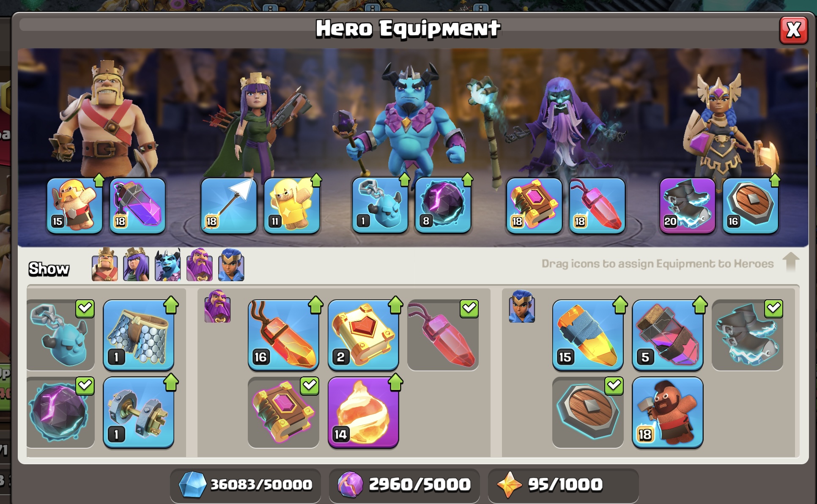Select the Rage Vial equipment level 18

[137, 205]
